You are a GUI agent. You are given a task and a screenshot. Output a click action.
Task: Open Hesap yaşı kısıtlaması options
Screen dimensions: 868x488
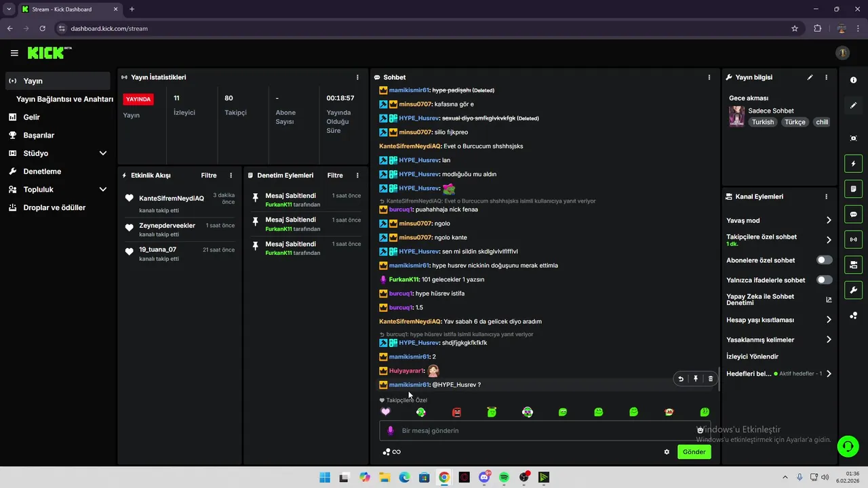(778, 320)
